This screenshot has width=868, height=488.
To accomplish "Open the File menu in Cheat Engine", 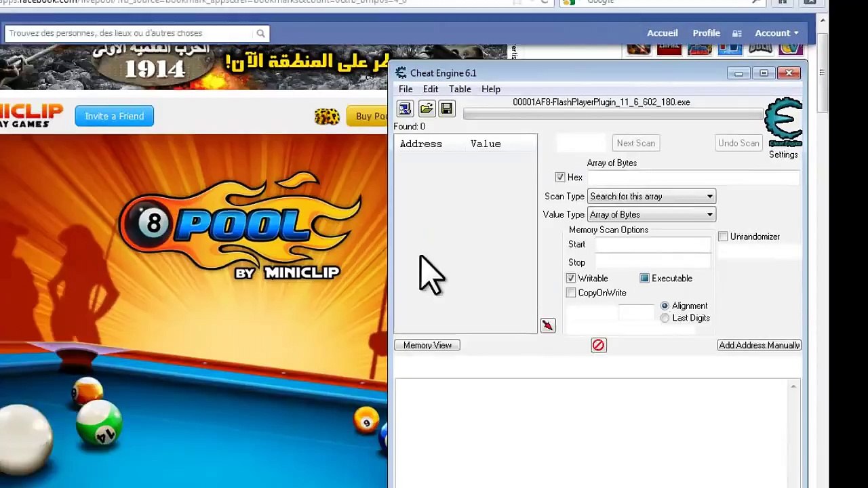I will [406, 89].
